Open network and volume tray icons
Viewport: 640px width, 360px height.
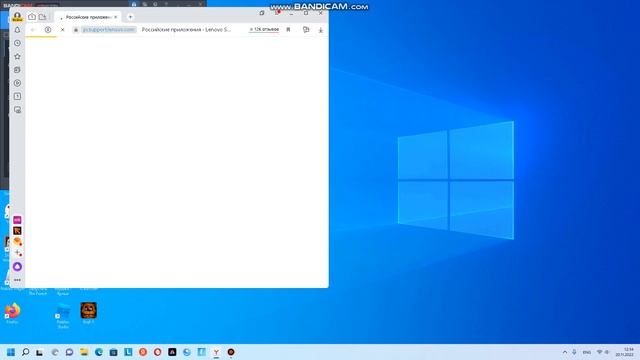(x=603, y=352)
